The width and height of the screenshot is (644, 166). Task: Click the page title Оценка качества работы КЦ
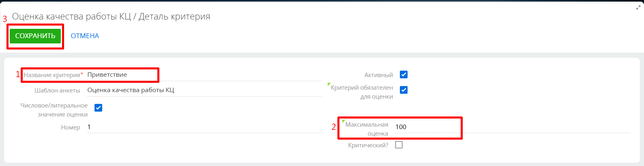click(x=71, y=17)
